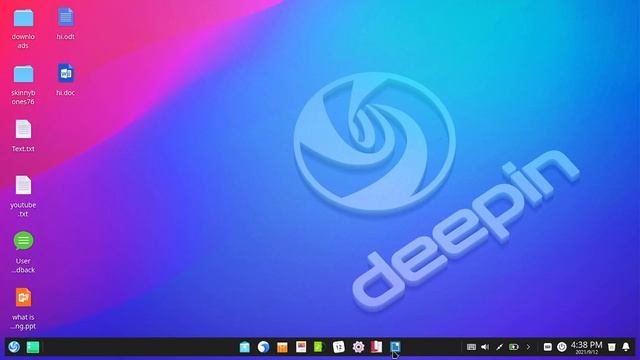Launch the blue browser globe dock icon

pos(263,347)
